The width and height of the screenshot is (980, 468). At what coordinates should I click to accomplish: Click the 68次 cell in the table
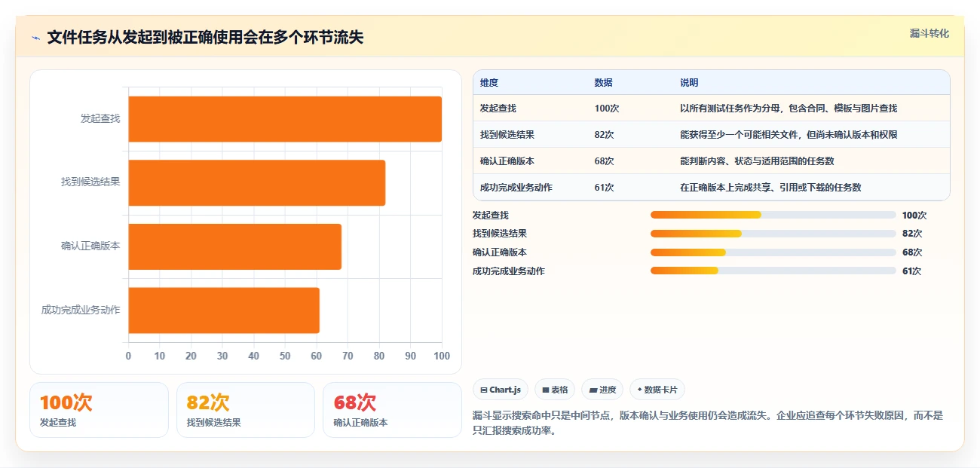click(x=605, y=161)
